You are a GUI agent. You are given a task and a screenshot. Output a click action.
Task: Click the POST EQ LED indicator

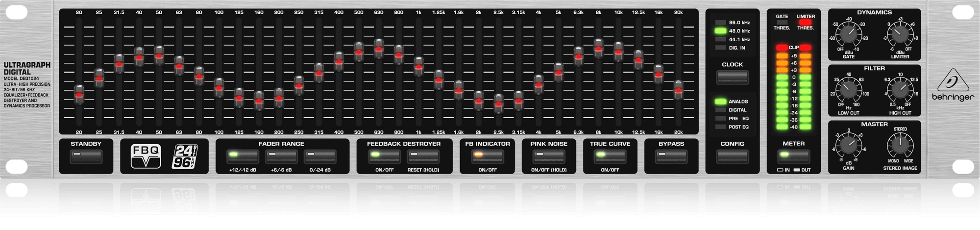pyautogui.click(x=720, y=127)
